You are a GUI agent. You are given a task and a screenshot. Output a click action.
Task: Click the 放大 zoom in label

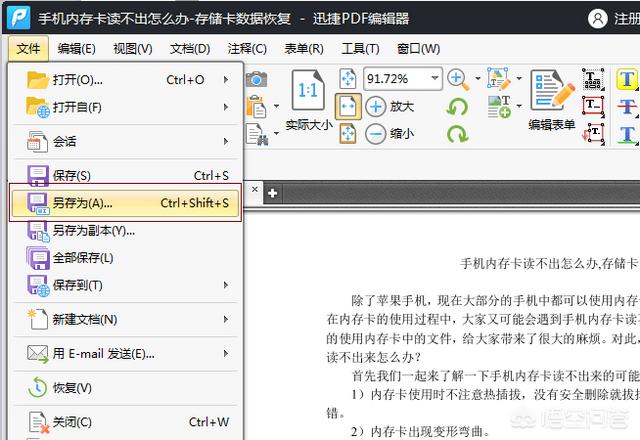402,107
